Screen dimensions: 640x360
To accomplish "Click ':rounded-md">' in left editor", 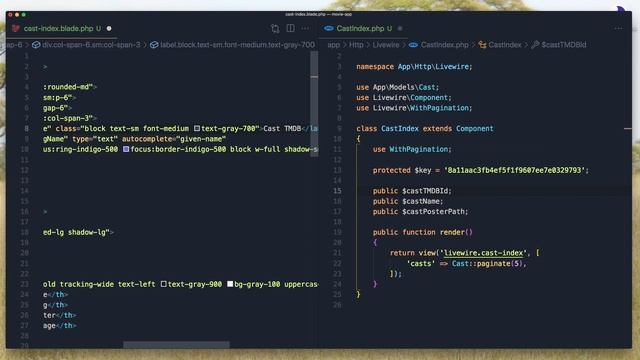I will pos(70,87).
